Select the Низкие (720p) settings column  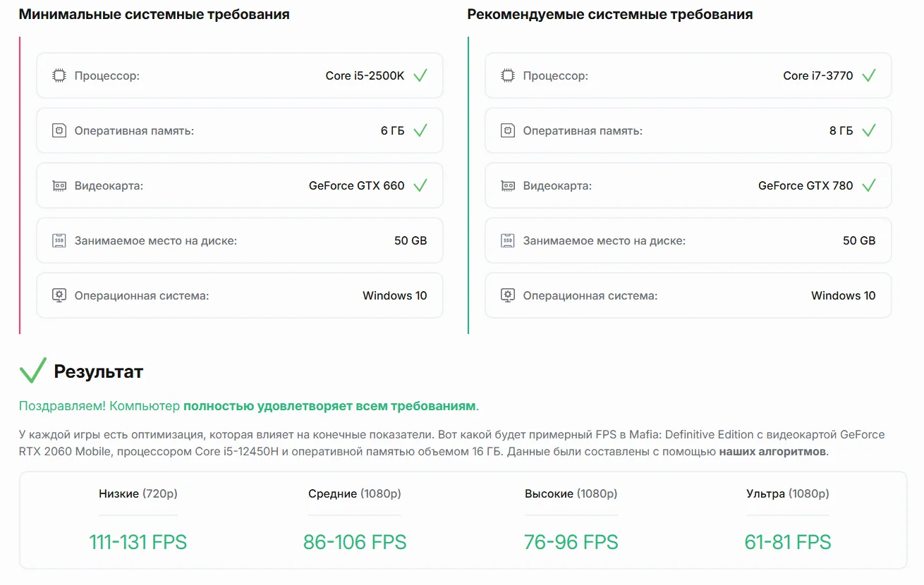pyautogui.click(x=138, y=522)
